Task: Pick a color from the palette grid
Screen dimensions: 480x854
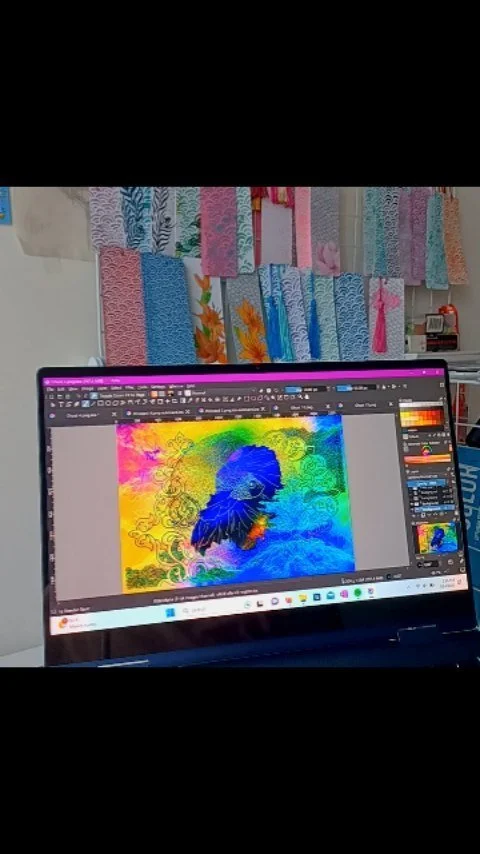Action: tap(420, 417)
